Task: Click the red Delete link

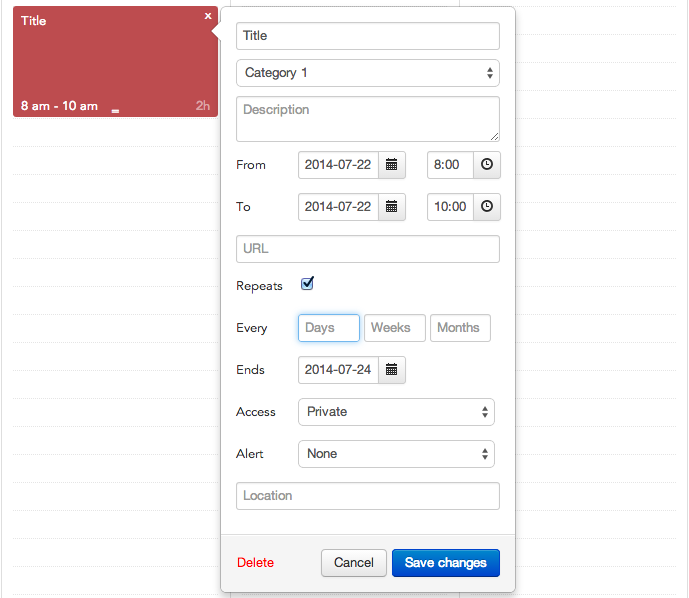Action: [x=255, y=562]
